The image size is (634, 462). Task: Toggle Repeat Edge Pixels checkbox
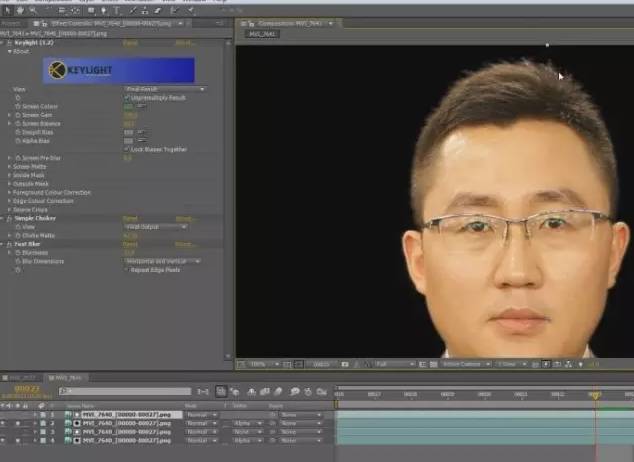(127, 270)
